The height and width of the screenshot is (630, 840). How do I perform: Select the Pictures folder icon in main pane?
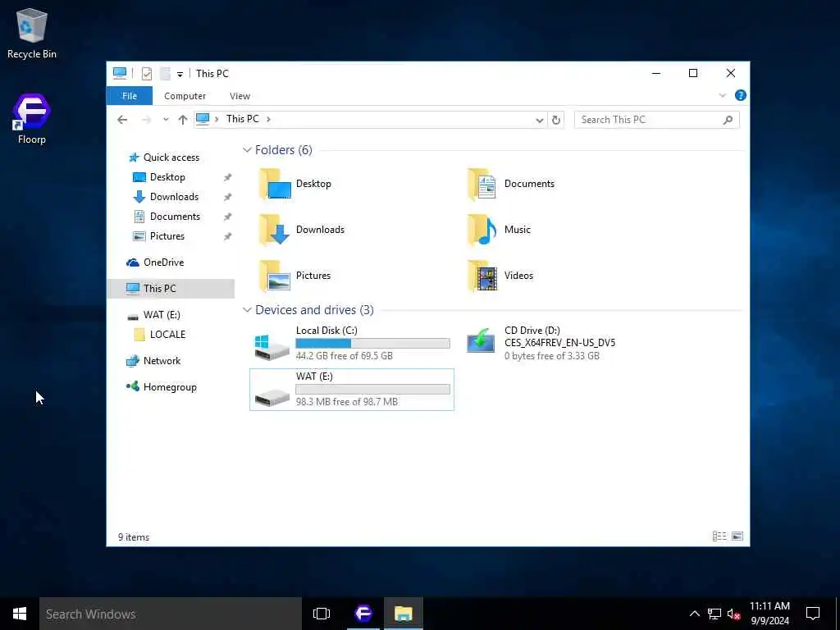[276, 276]
